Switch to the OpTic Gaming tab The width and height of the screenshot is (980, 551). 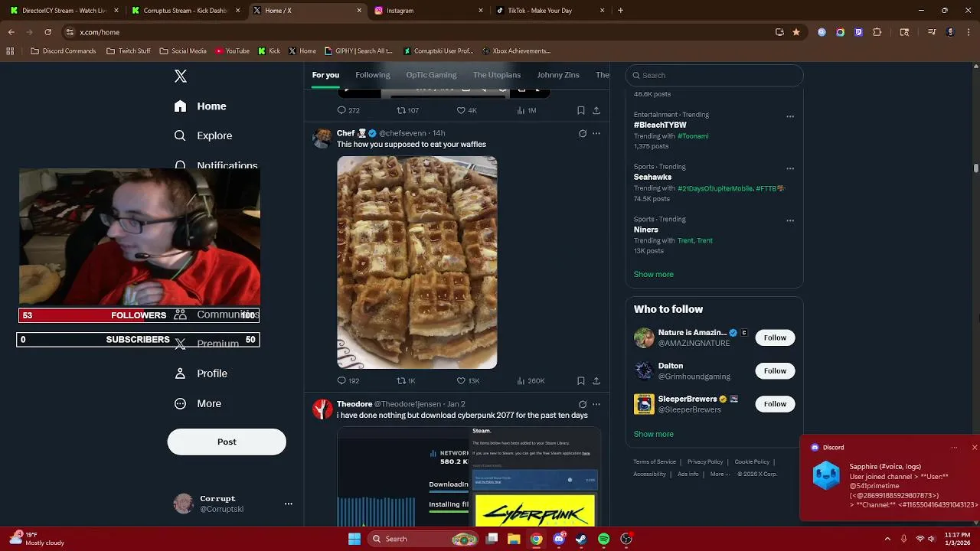tap(431, 75)
